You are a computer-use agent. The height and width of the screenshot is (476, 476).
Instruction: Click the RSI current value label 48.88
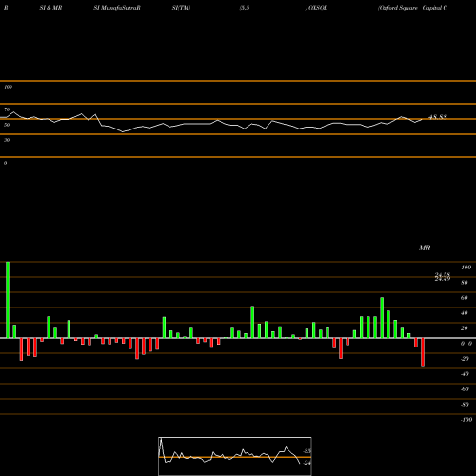pyautogui.click(x=438, y=117)
